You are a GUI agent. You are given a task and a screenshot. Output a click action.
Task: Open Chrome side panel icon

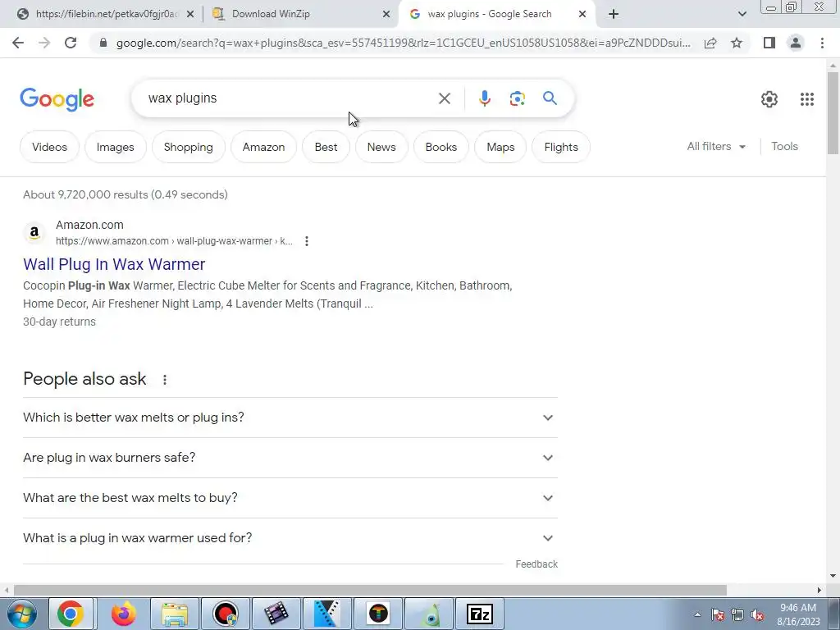pyautogui.click(x=769, y=43)
